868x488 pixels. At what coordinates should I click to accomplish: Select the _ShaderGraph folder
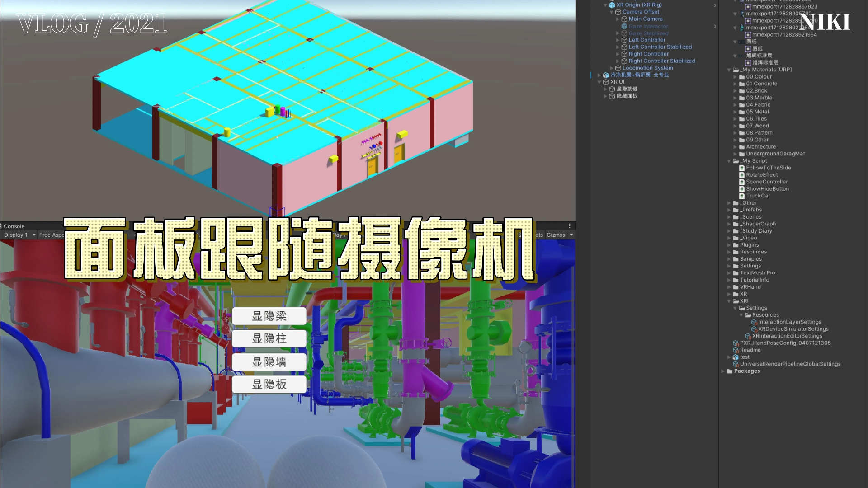[758, 224]
